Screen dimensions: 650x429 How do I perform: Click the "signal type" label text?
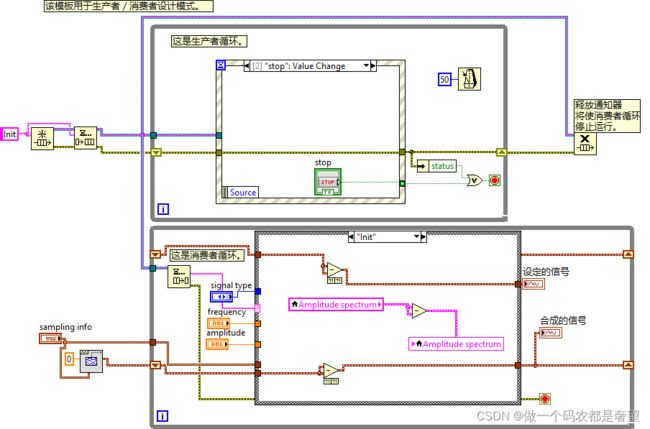coord(231,285)
